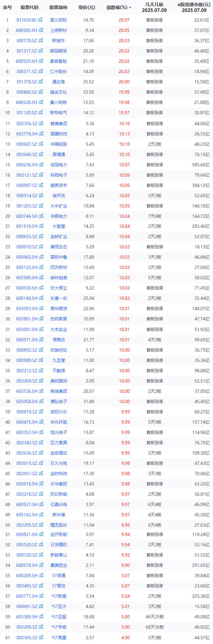Open chart icon next to 300778.SZ
The width and height of the screenshot is (213, 644).
coord(40,41)
